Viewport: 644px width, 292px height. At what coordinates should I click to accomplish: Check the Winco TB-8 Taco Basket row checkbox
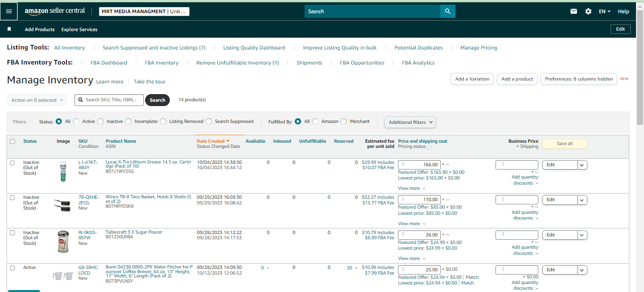[12, 197]
